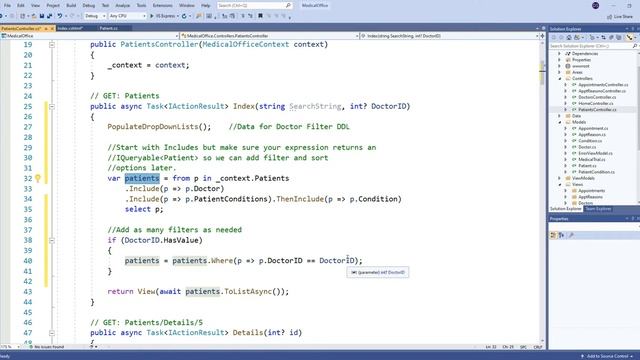
Task: Click the SearchString parameter on line 25
Action: (315, 106)
